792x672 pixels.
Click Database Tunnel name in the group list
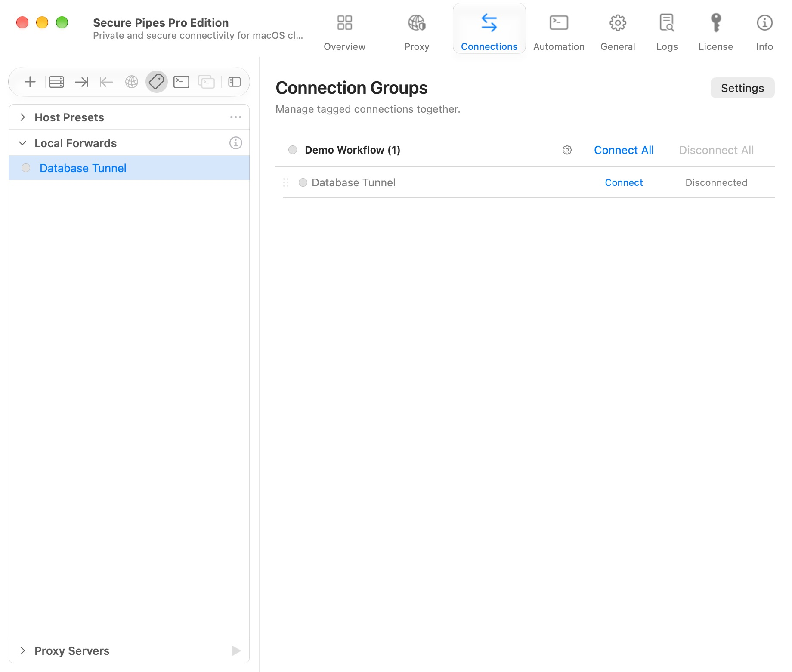click(353, 182)
